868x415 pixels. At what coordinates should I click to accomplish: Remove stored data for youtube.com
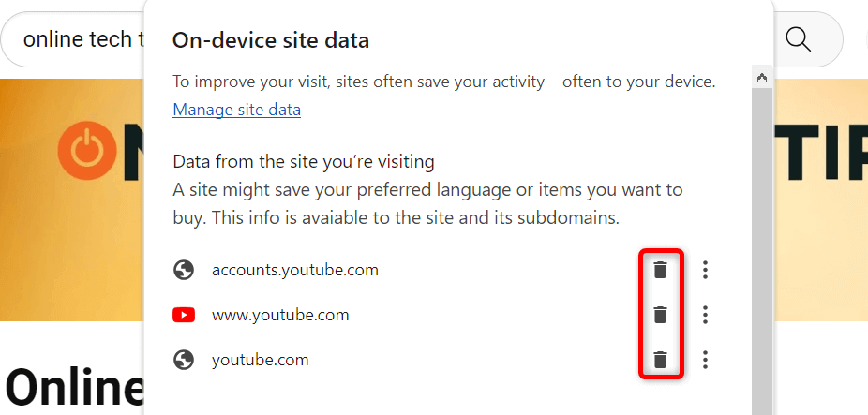pyautogui.click(x=661, y=360)
